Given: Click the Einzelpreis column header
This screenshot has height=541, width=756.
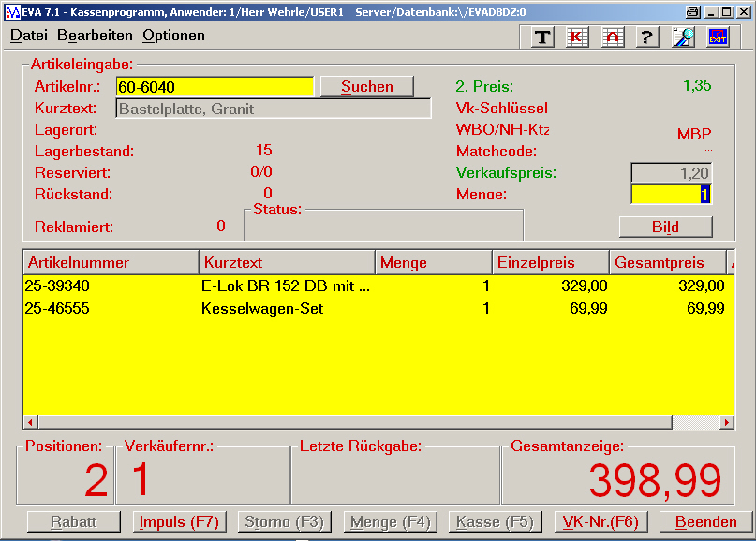Looking at the screenshot, I should pyautogui.click(x=551, y=263).
